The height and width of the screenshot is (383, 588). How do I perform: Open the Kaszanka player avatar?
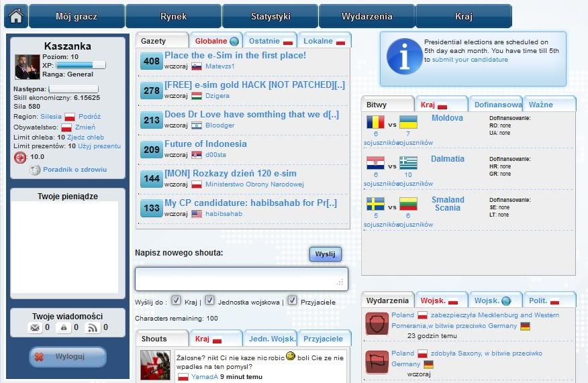point(28,67)
